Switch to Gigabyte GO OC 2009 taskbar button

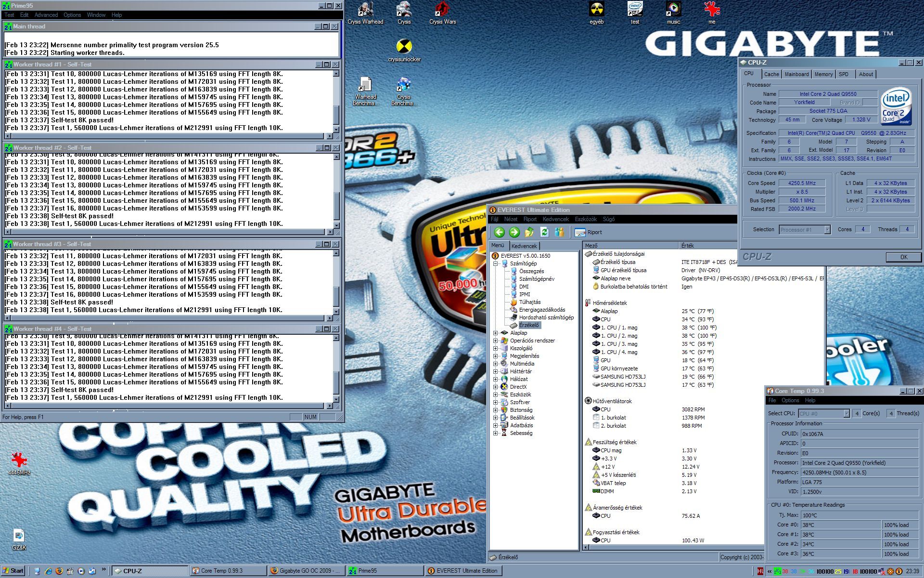[x=307, y=571]
